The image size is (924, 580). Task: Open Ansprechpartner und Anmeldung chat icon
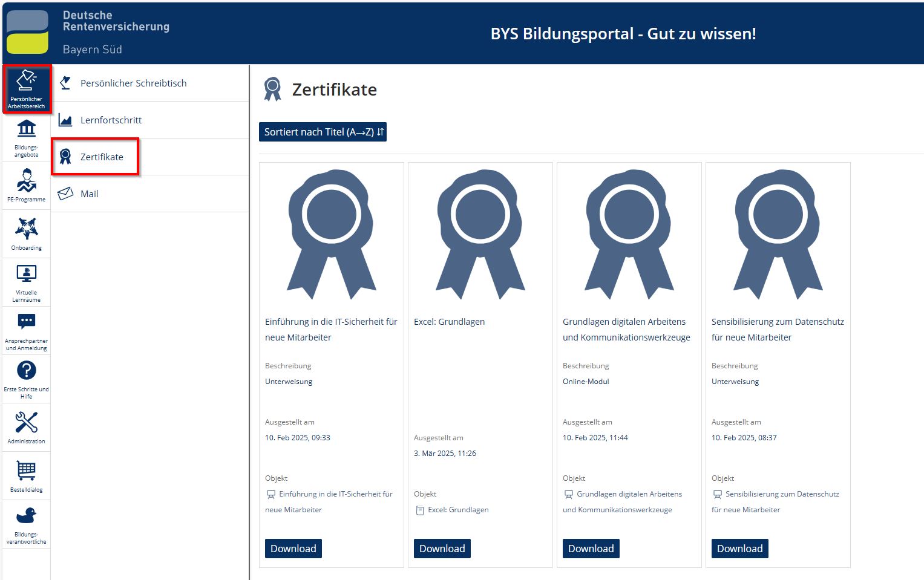(x=27, y=330)
